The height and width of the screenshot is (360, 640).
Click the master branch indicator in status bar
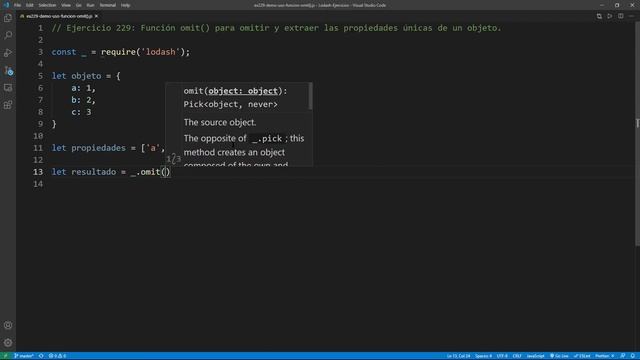click(24, 356)
